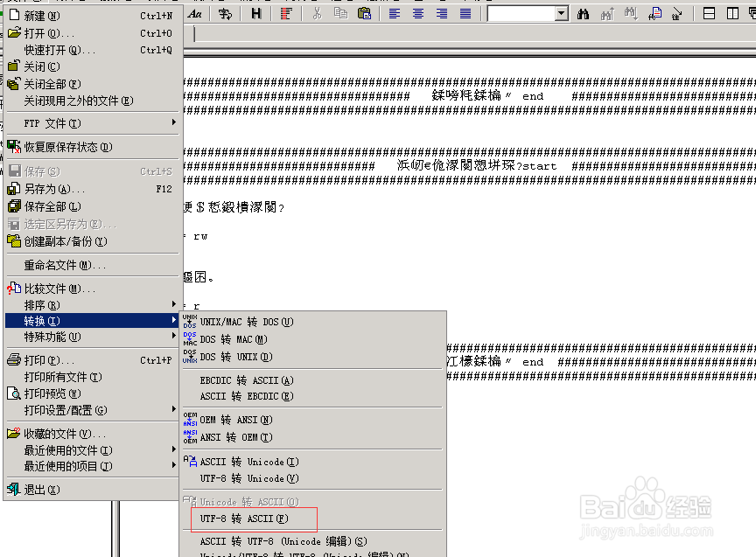Click the find previous binoculars icon
The width and height of the screenshot is (756, 557).
tap(607, 13)
